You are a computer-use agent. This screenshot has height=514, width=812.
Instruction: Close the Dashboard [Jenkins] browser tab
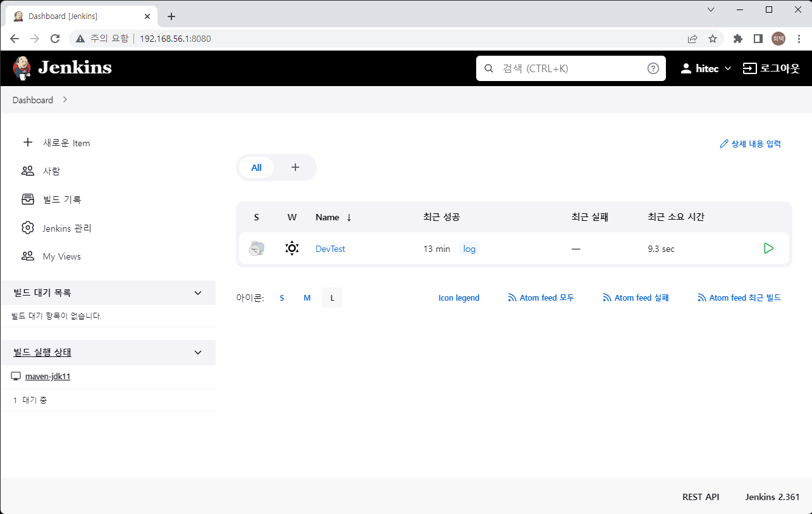click(146, 16)
